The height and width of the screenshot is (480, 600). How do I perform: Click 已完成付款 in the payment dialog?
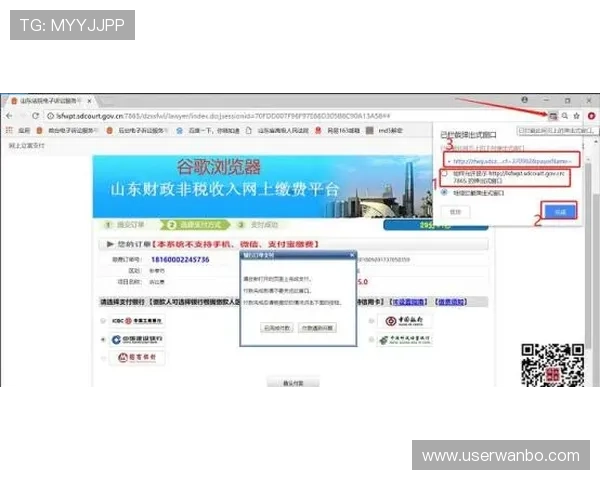click(277, 328)
